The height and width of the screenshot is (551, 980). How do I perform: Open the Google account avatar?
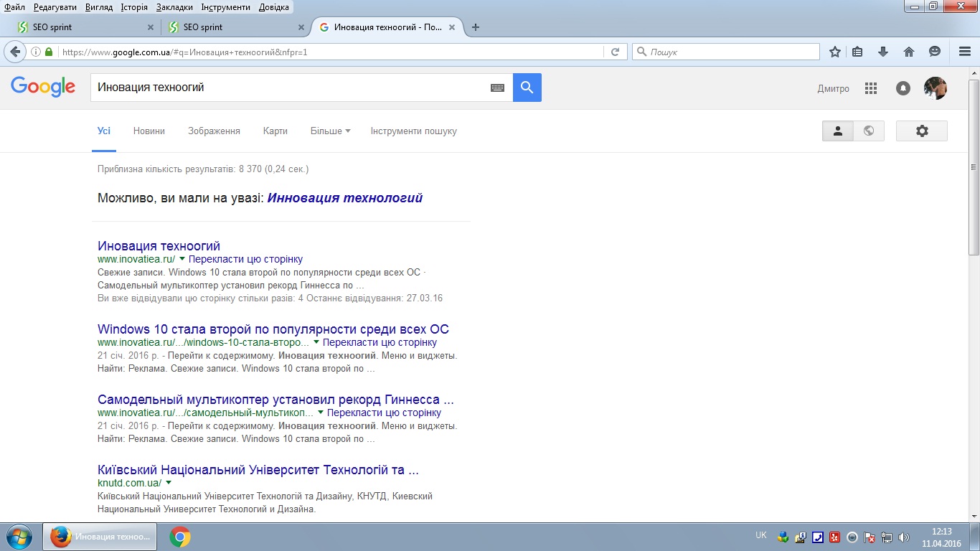[x=936, y=88]
